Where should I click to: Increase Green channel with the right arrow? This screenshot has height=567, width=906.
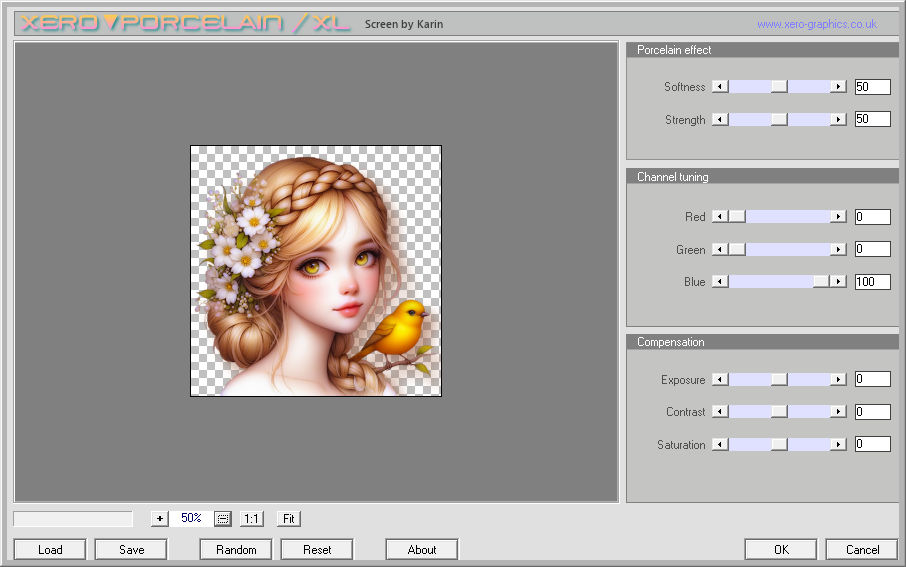click(838, 250)
